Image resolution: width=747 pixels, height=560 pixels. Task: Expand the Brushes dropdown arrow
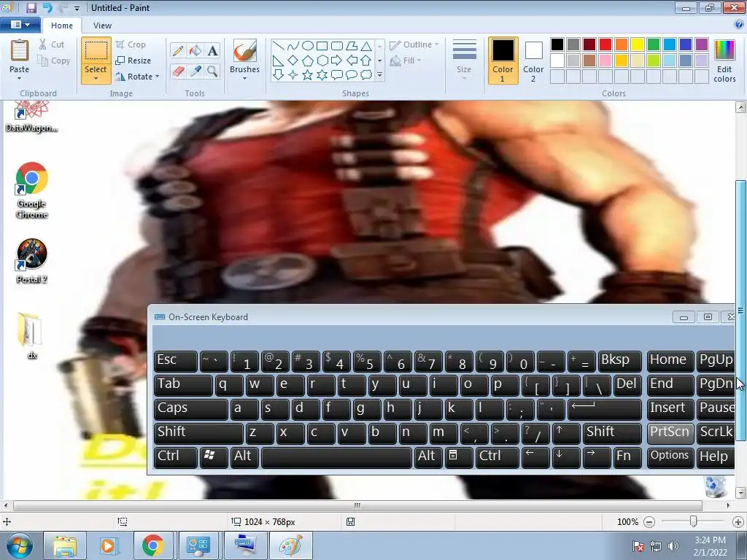245,79
